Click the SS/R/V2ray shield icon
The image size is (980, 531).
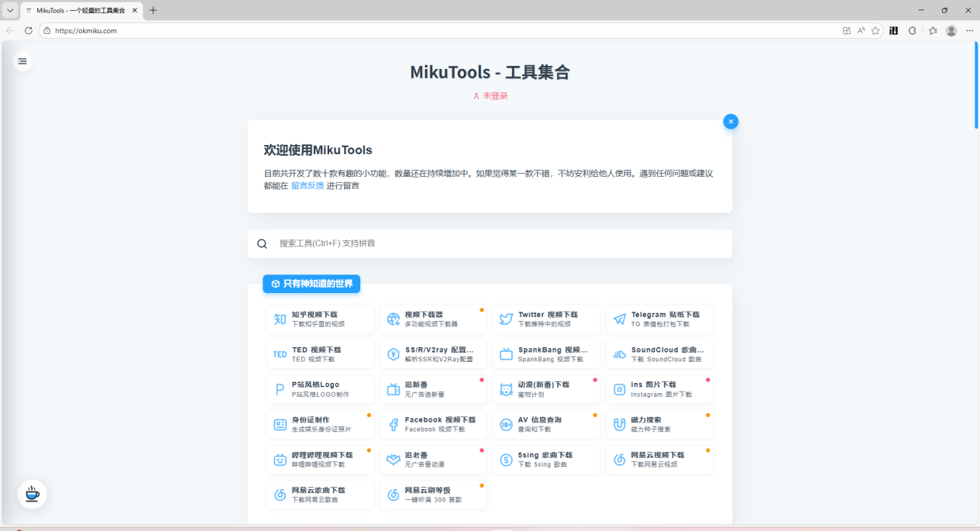pyautogui.click(x=394, y=354)
